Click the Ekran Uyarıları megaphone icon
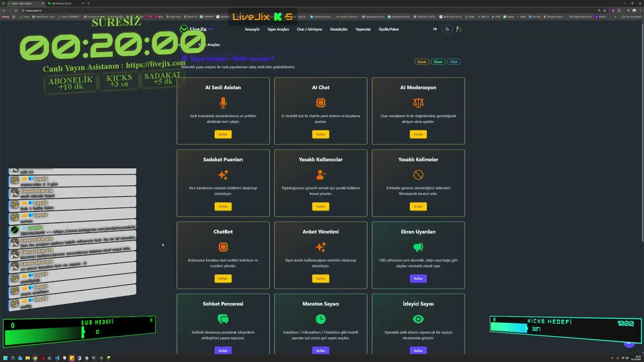 (x=418, y=247)
